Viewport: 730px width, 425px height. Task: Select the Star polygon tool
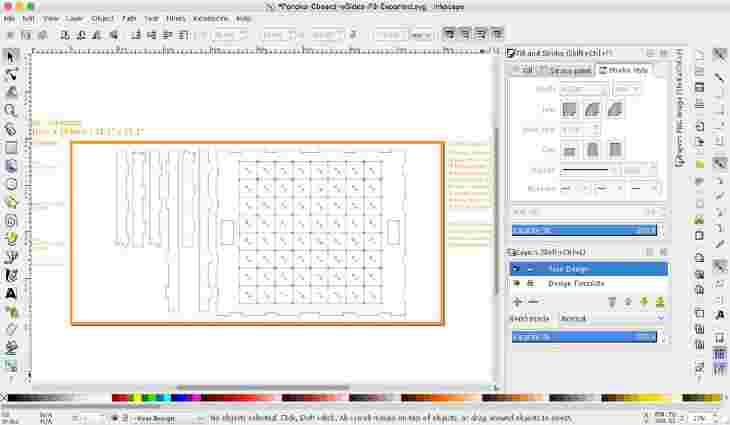point(11,202)
